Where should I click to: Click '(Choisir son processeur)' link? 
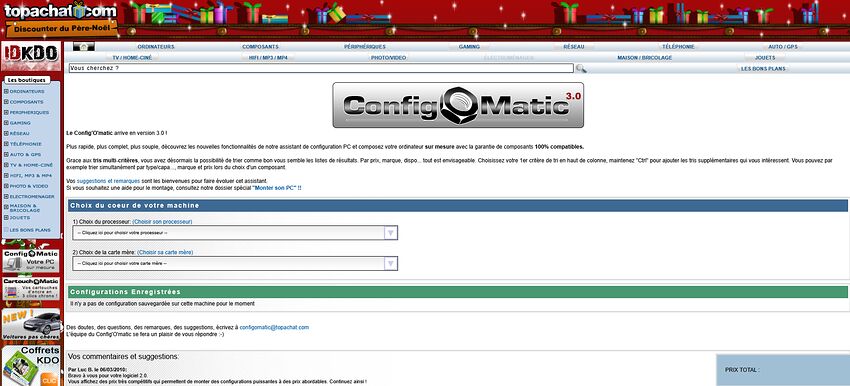pyautogui.click(x=162, y=222)
